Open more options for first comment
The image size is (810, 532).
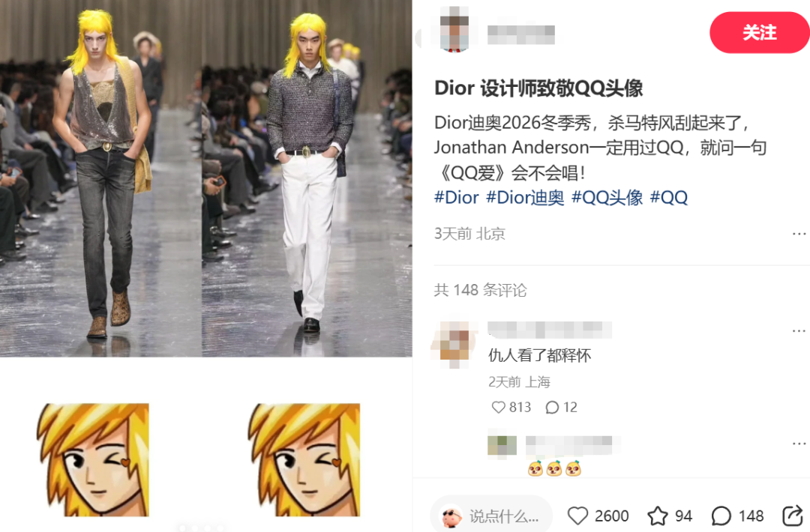pos(799,330)
